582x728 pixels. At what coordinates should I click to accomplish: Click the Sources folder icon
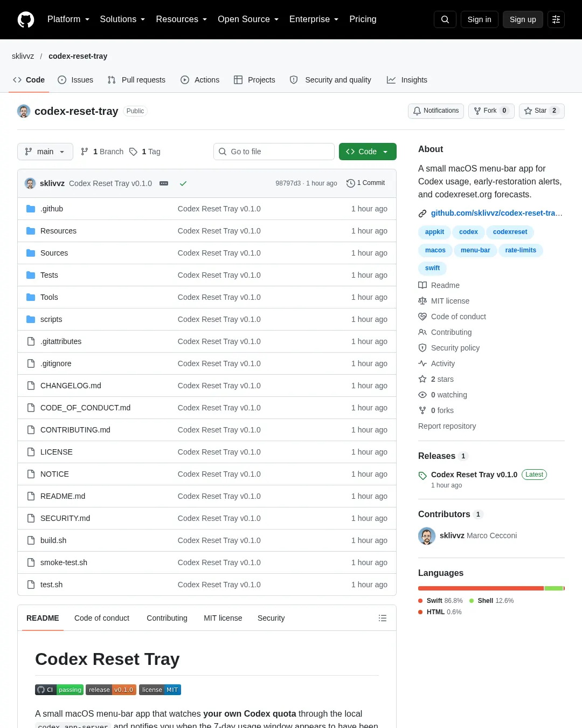[x=31, y=253]
